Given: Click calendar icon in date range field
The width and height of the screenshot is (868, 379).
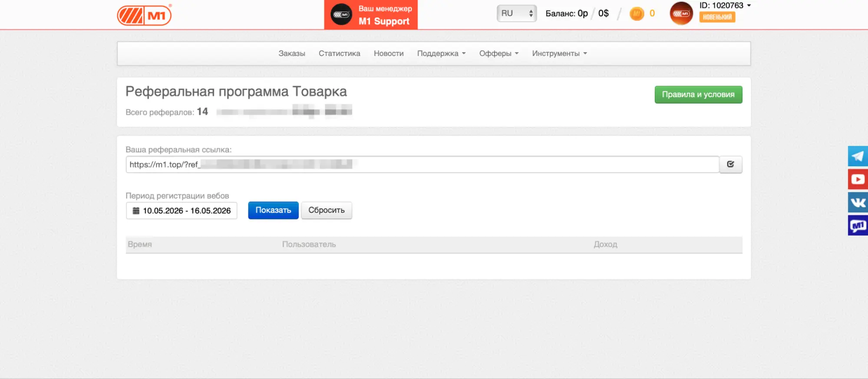Looking at the screenshot, I should tap(136, 211).
